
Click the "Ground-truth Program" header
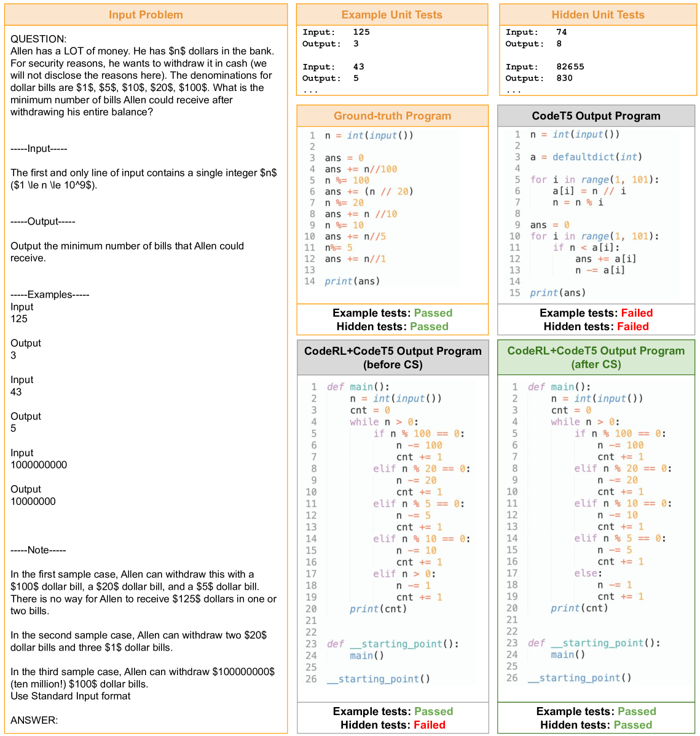392,116
